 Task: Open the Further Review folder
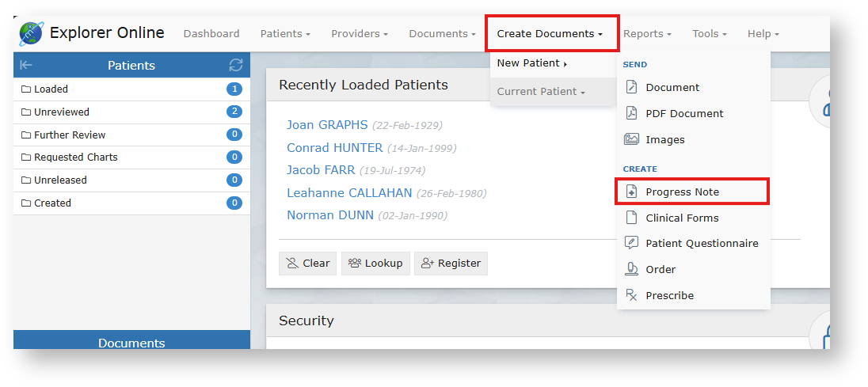pos(70,135)
